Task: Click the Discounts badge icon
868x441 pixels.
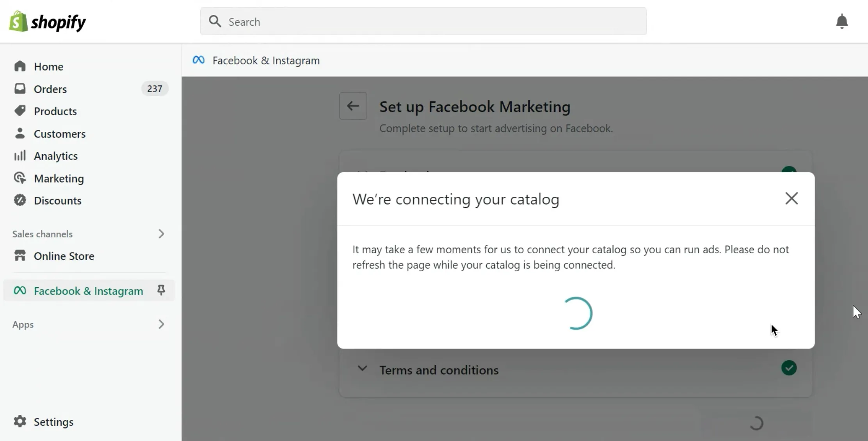Action: point(20,200)
